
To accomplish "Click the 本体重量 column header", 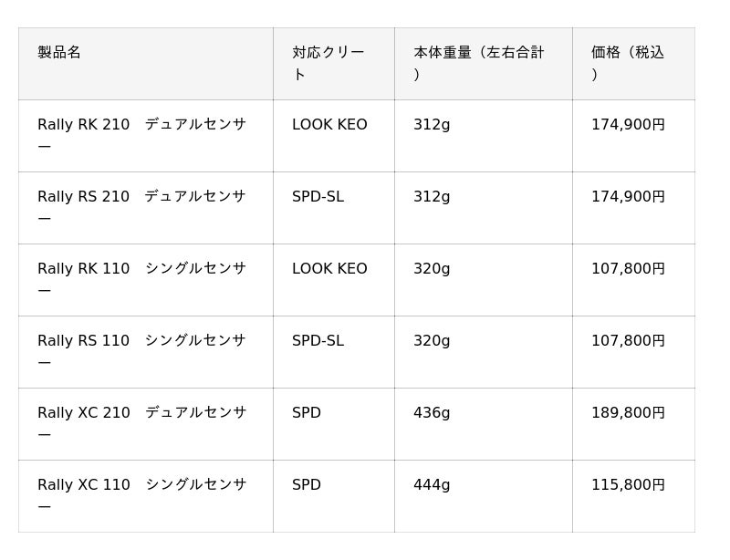I will click(478, 63).
